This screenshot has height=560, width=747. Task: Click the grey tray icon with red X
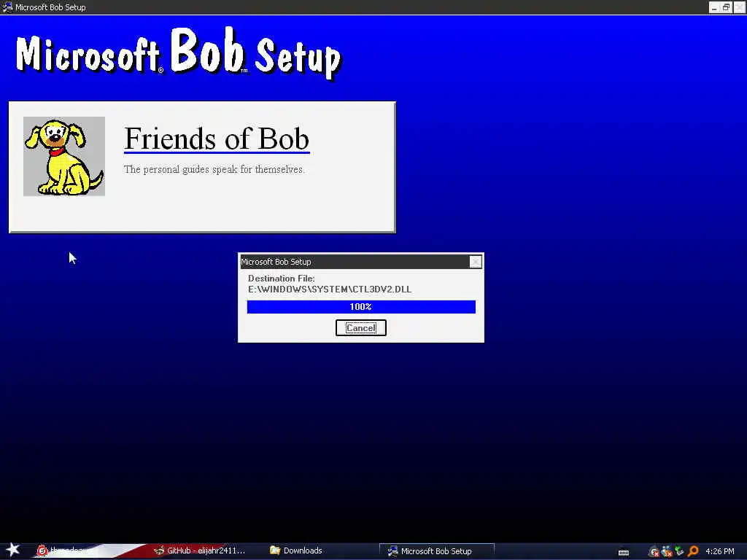[x=654, y=551]
